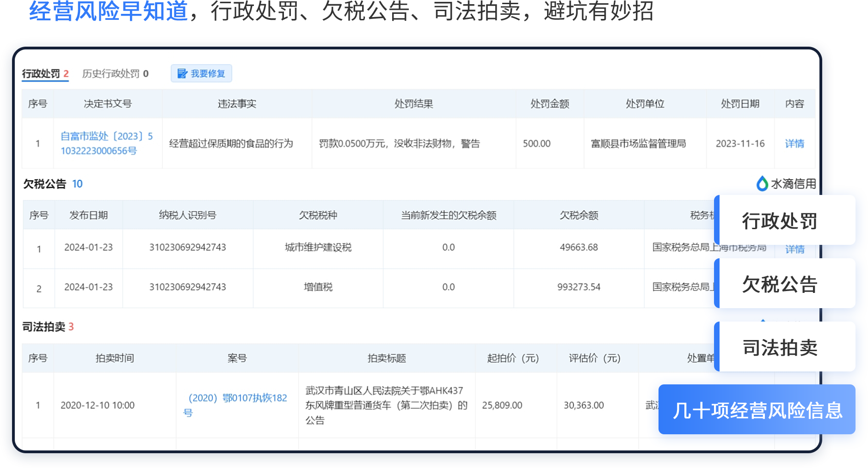Select the 司法拍卖 side card
This screenshot has height=468, width=868.
(780, 347)
